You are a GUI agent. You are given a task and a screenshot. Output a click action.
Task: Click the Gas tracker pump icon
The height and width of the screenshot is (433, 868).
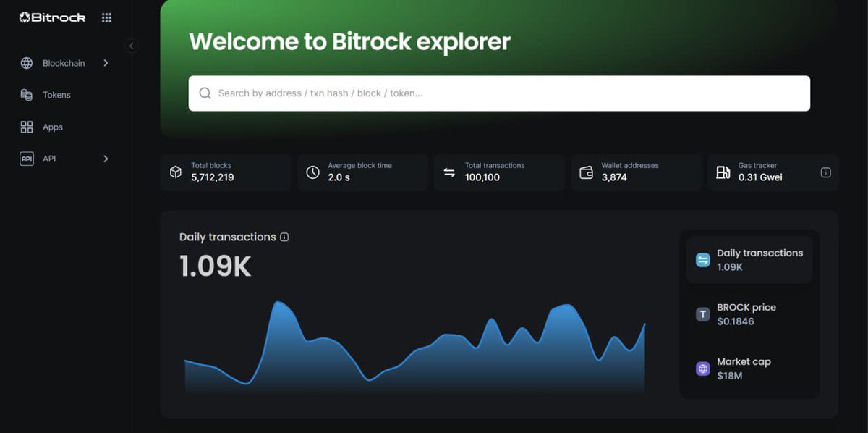pyautogui.click(x=723, y=172)
